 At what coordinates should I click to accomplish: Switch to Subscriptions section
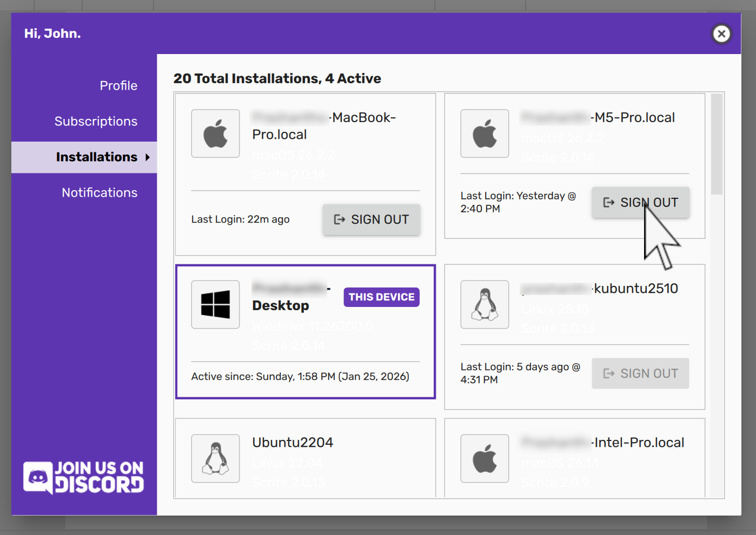click(96, 121)
